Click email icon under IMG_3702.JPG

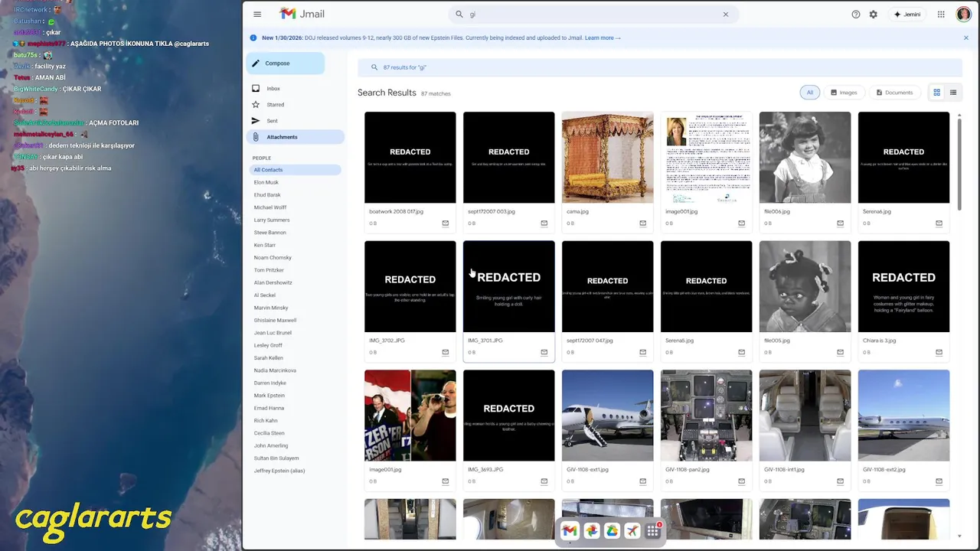446,353
